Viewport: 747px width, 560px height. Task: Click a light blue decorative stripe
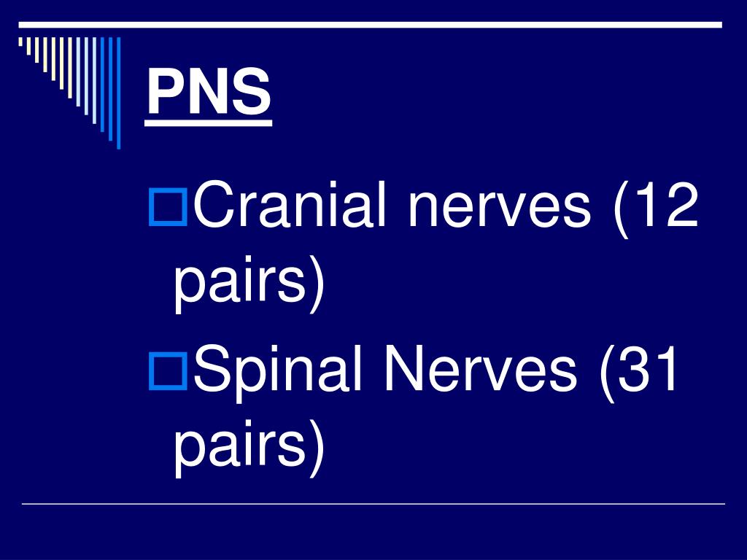click(x=86, y=76)
